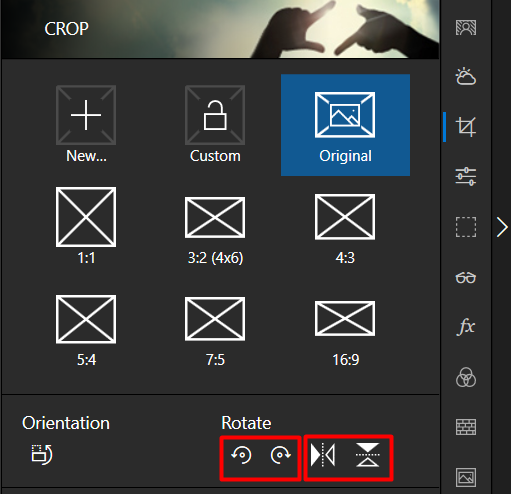Open the weather/sky adjustment sidebar icon
This screenshot has width=511, height=494.
pyautogui.click(x=466, y=76)
